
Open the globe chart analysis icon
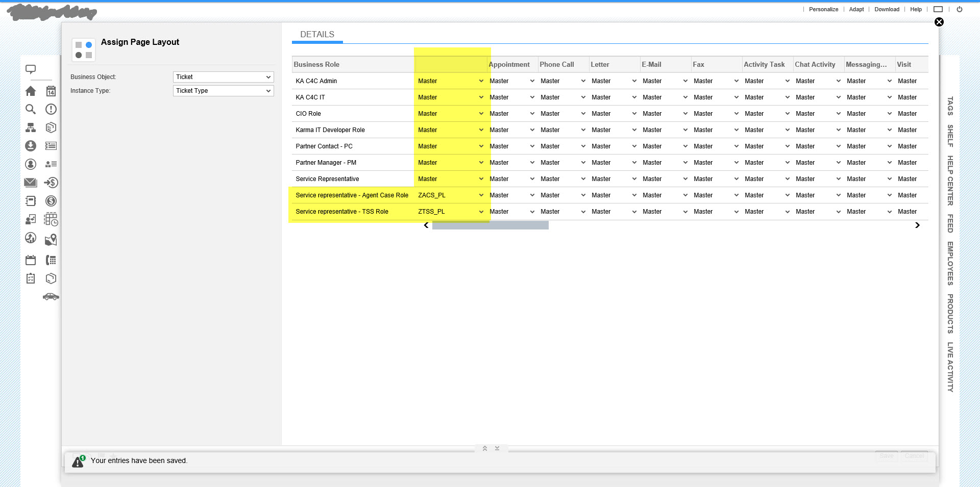tap(31, 238)
